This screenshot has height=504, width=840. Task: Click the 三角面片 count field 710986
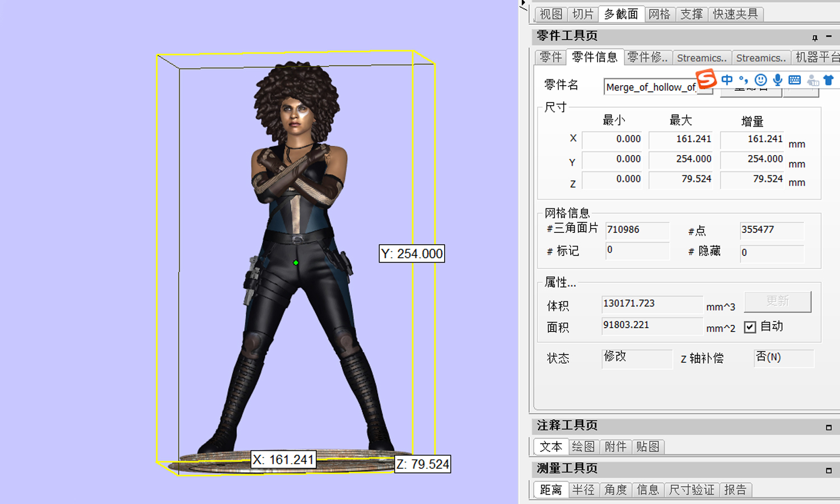(638, 230)
